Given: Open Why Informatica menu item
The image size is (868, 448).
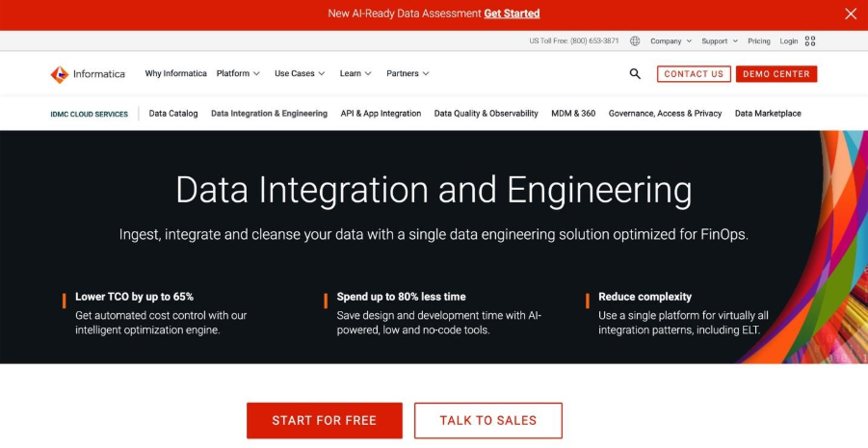Looking at the screenshot, I should click(x=175, y=73).
